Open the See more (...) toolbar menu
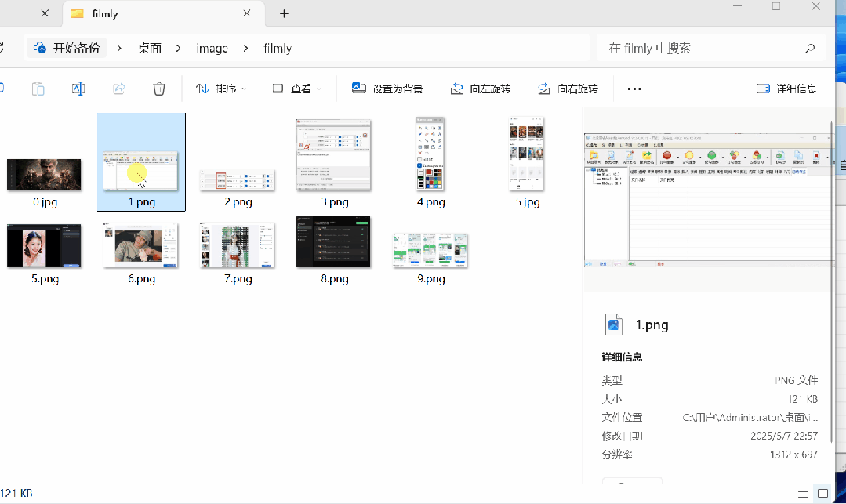This screenshot has width=846, height=504. (x=634, y=89)
